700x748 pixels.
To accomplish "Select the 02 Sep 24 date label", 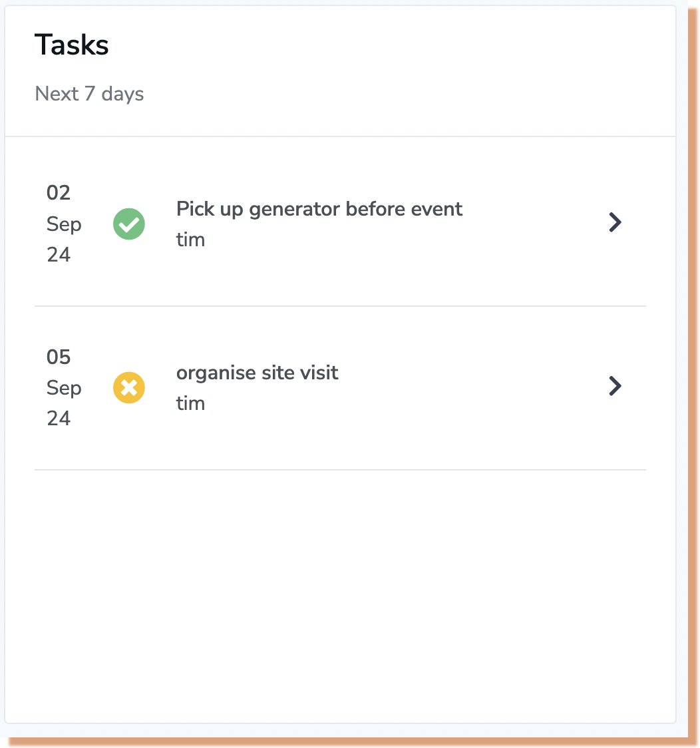I will (x=64, y=224).
